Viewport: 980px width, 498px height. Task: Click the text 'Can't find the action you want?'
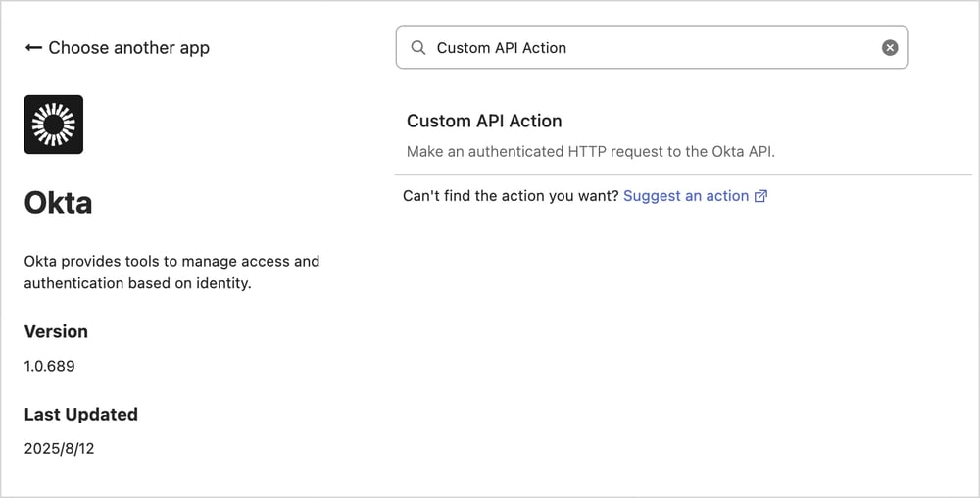point(511,196)
